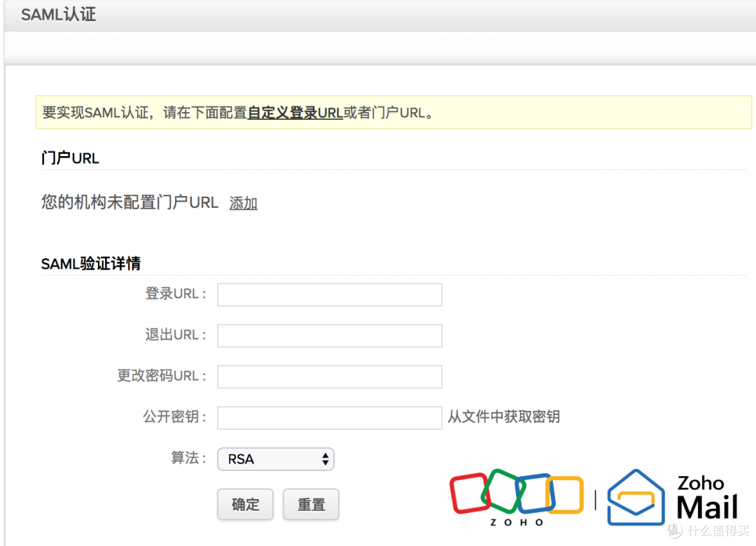Click the 门户URL section heading
The width and height of the screenshot is (756, 546).
click(71, 158)
